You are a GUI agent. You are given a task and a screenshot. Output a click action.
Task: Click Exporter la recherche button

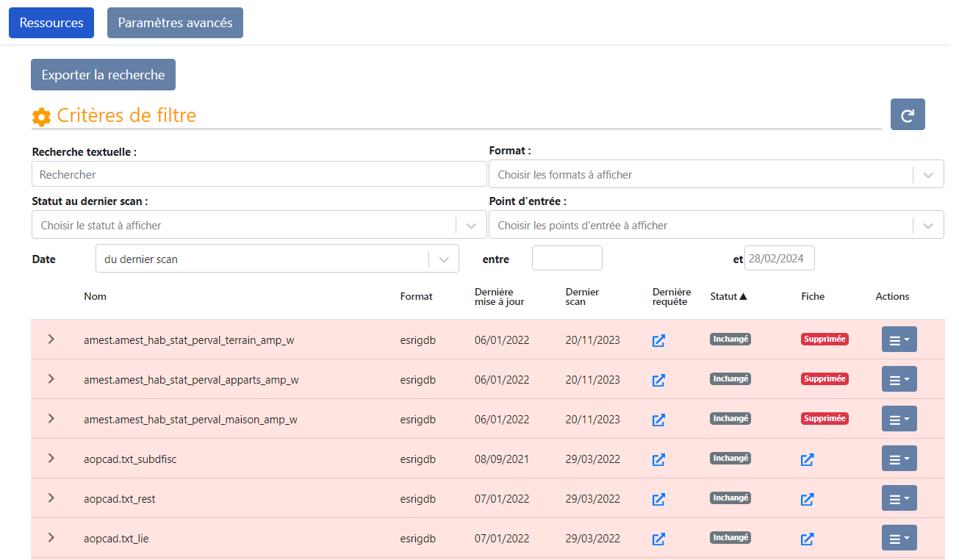103,74
